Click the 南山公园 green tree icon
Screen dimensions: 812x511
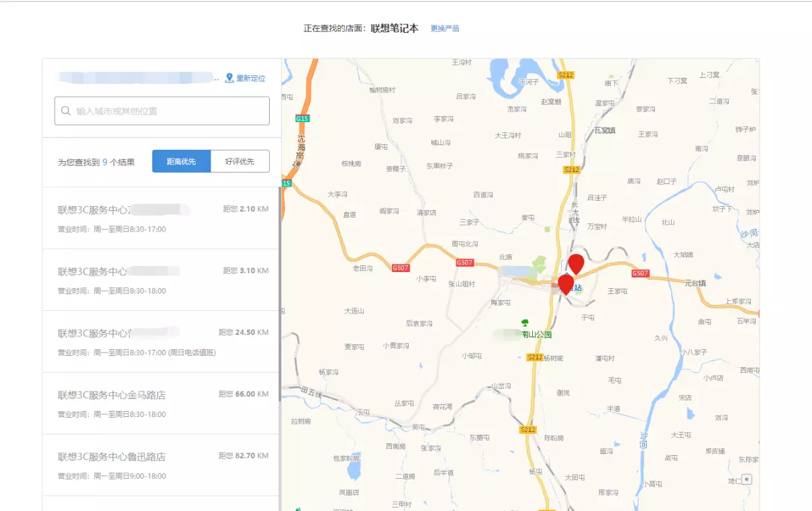coord(525,322)
